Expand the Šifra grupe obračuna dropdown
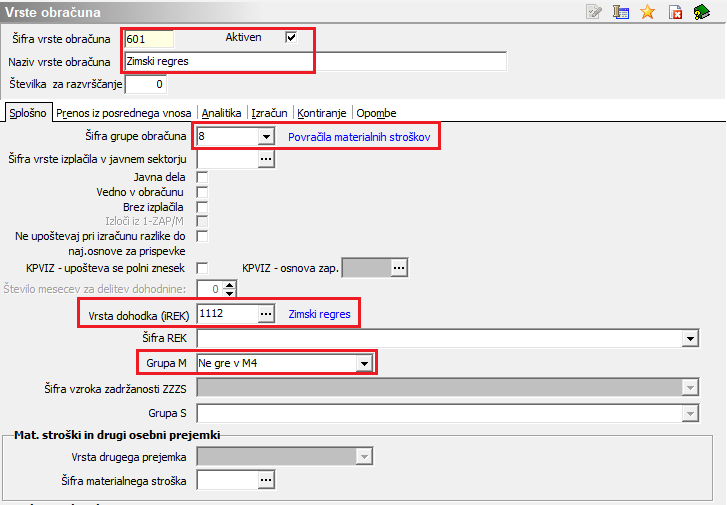 coord(266,137)
